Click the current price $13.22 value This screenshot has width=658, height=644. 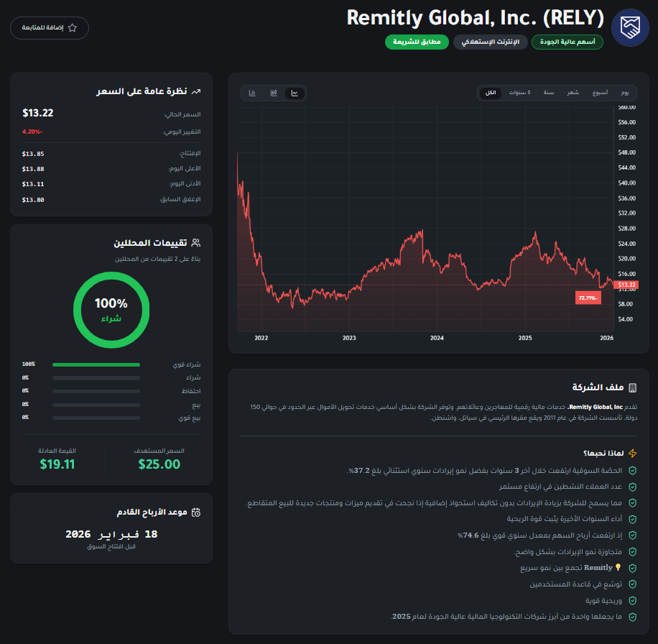(38, 113)
